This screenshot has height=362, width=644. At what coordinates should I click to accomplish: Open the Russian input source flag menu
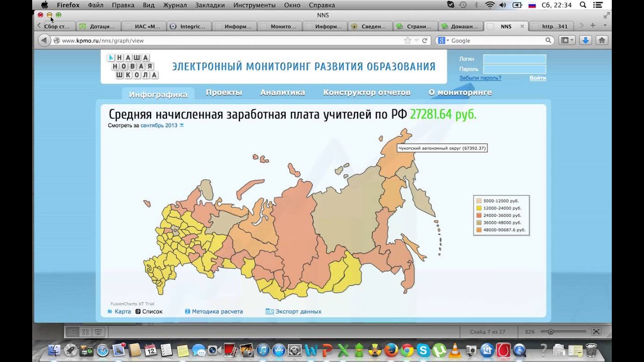click(532, 5)
